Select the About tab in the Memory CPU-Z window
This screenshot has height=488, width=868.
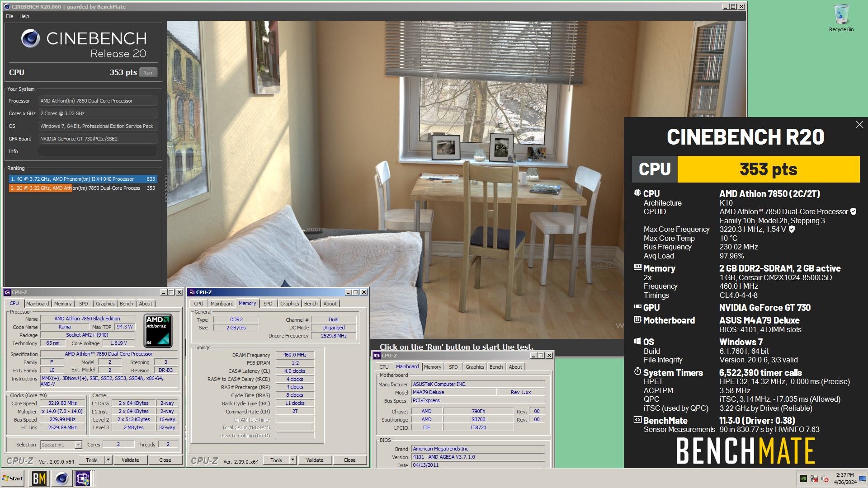(x=330, y=304)
